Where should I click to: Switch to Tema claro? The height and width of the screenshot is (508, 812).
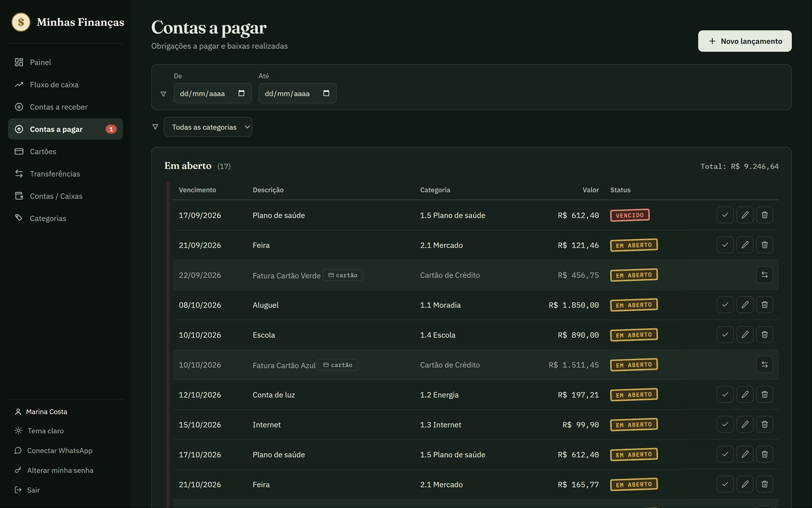[x=40, y=431]
